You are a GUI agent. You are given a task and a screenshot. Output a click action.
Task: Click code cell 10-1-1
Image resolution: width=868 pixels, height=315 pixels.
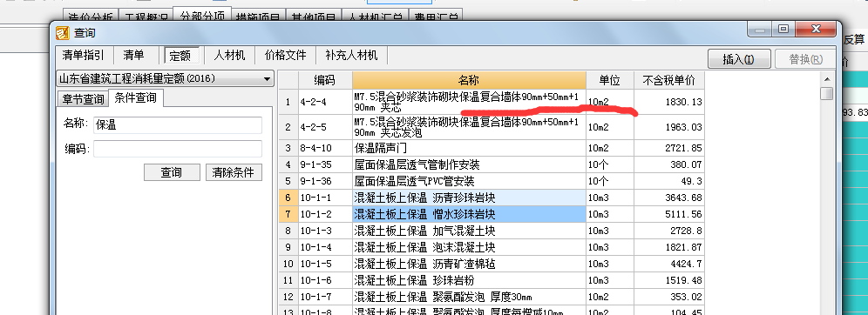tap(326, 198)
